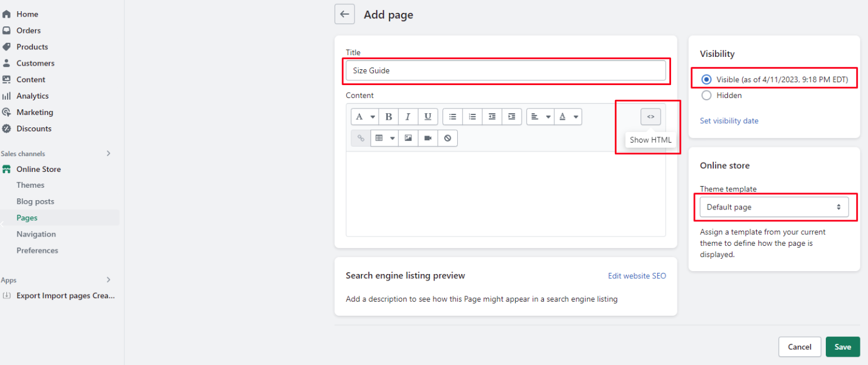Select the Hidden radio option
Viewport: 868px width, 365px height.
[706, 95]
